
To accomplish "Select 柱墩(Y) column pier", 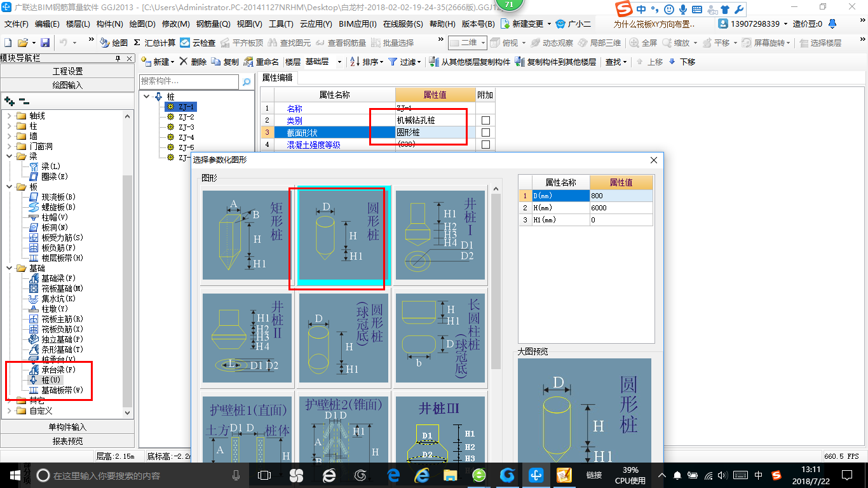I will pos(49,309).
